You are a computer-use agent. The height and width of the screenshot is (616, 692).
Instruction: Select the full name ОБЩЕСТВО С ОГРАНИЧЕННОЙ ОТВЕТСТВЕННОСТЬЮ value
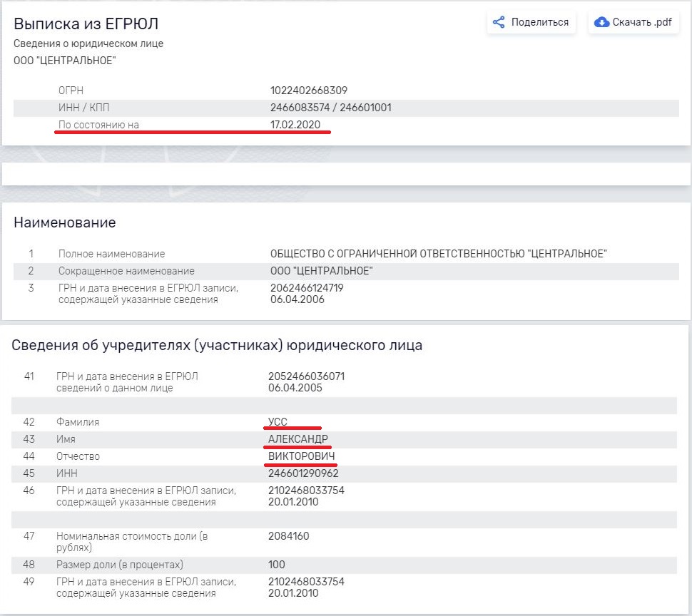point(438,254)
